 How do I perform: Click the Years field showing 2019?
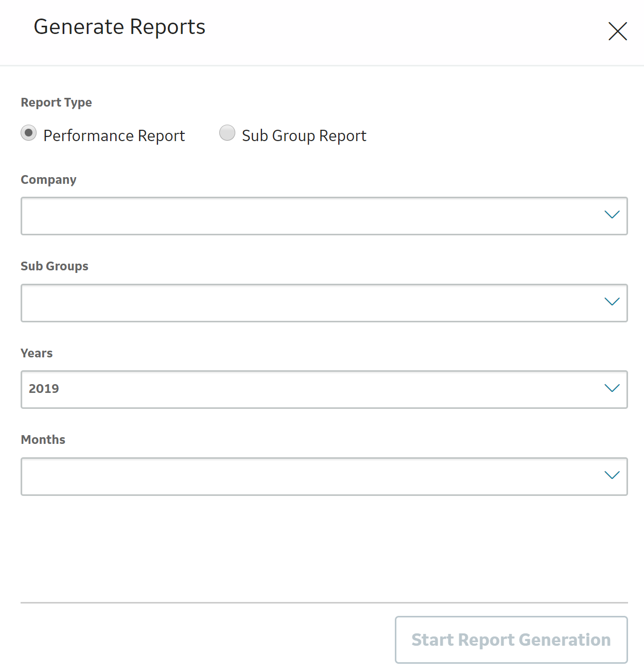click(324, 389)
